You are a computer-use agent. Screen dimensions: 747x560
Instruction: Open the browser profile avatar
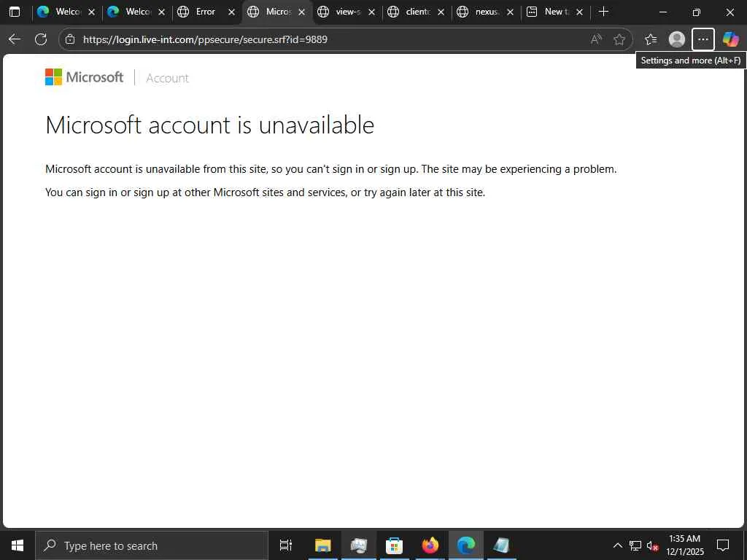(x=677, y=39)
